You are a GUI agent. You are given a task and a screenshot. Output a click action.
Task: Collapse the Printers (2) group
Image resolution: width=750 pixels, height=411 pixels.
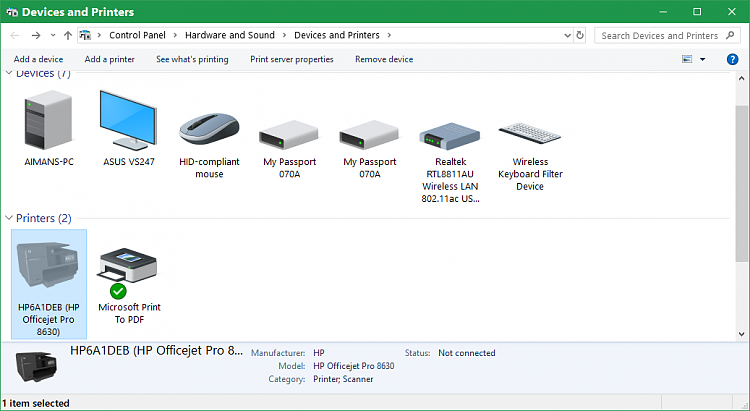click(x=10, y=218)
